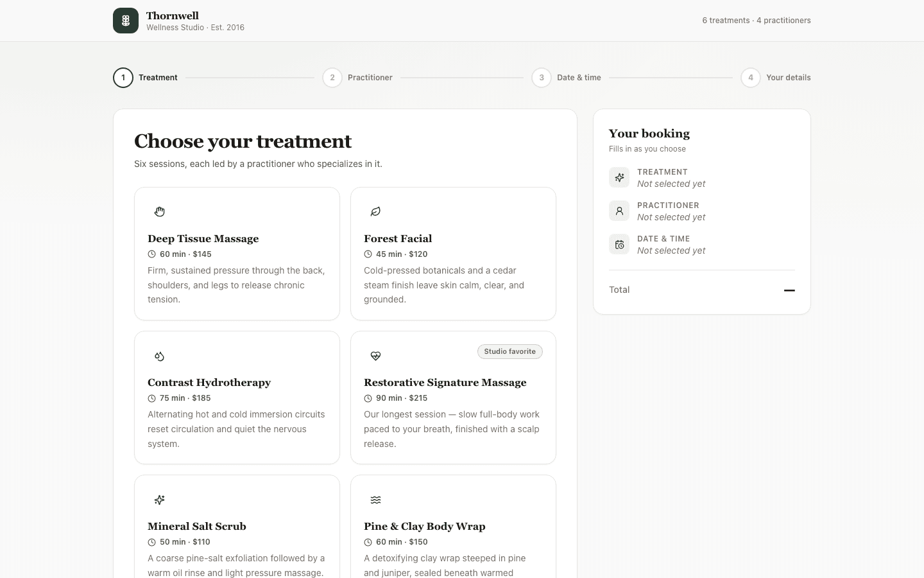Click the '45 min · $120' text

402,254
